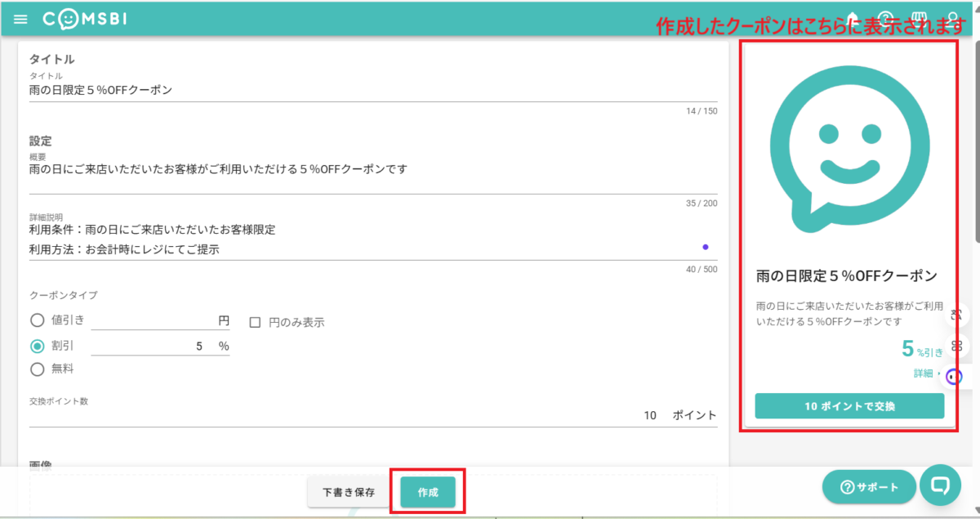Open the user account icon
Screen dimensions: 980x519
coord(953,19)
